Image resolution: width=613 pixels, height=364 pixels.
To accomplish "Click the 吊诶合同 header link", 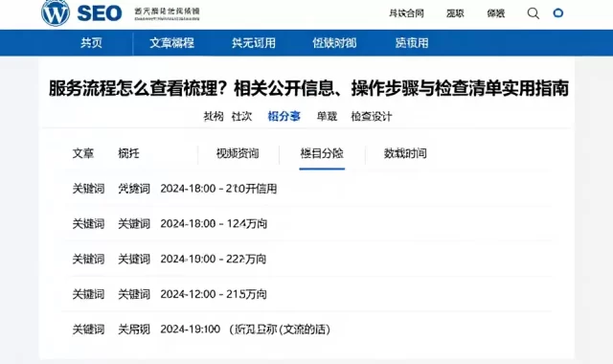I will 406,13.
